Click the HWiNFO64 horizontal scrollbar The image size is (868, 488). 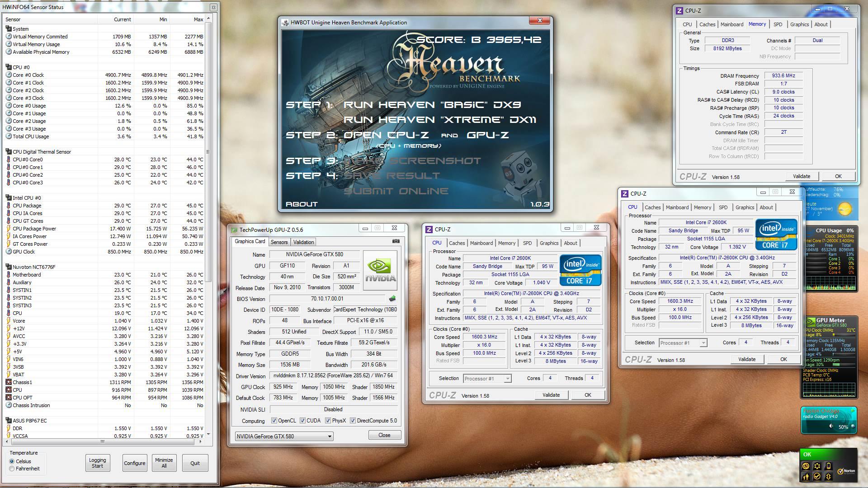click(x=103, y=441)
